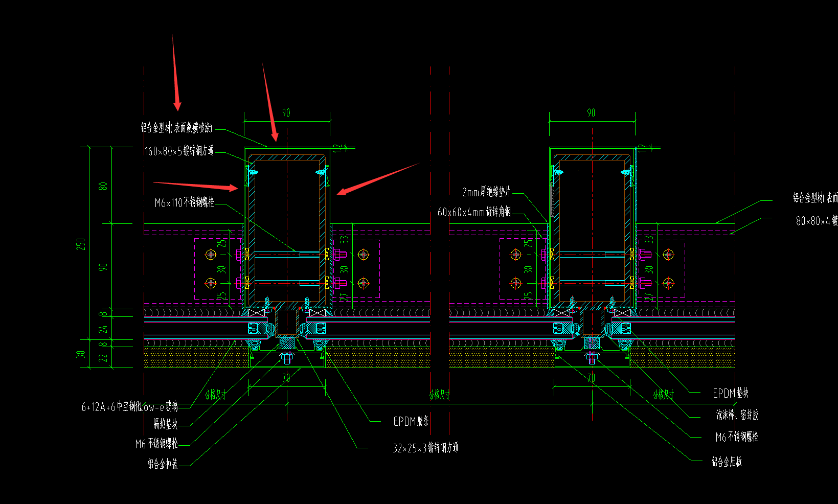Pick the 32×25×3镀锌钢方通 label
Screen dimensions: 838x504
coord(425,448)
